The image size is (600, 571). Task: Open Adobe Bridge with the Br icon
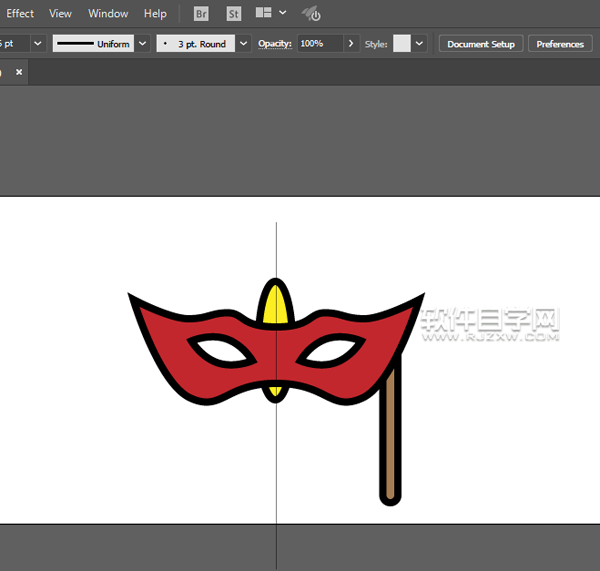point(201,14)
